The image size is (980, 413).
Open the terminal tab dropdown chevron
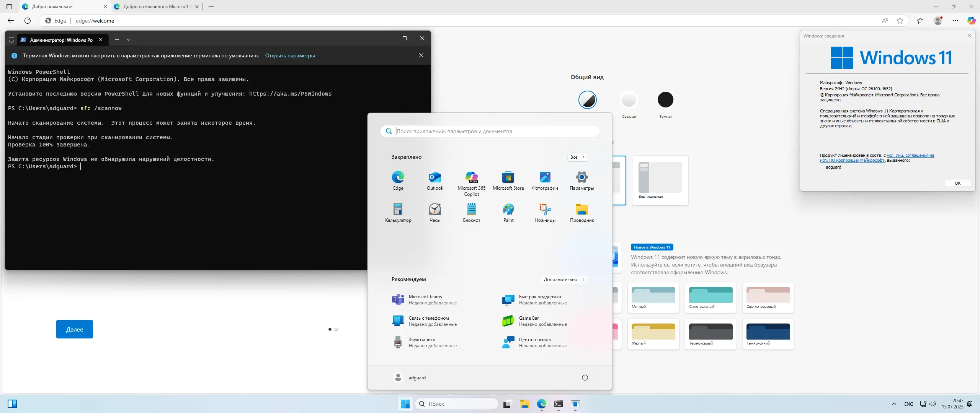point(128,39)
